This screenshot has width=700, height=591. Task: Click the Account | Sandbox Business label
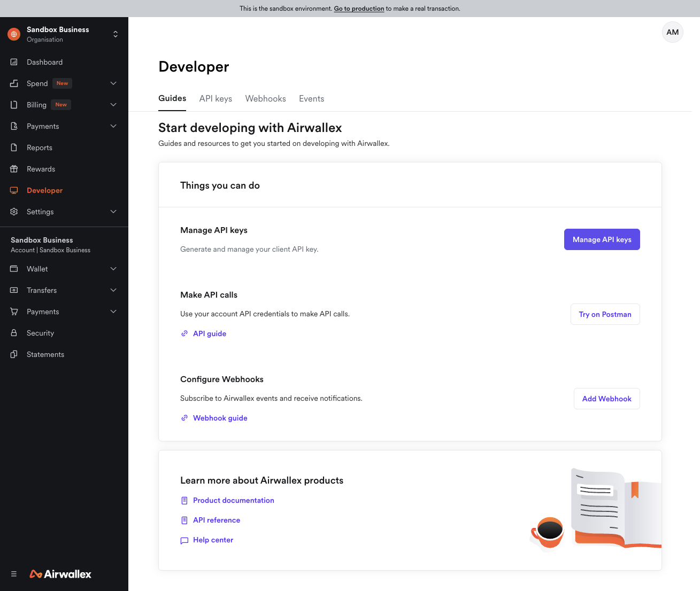click(51, 250)
